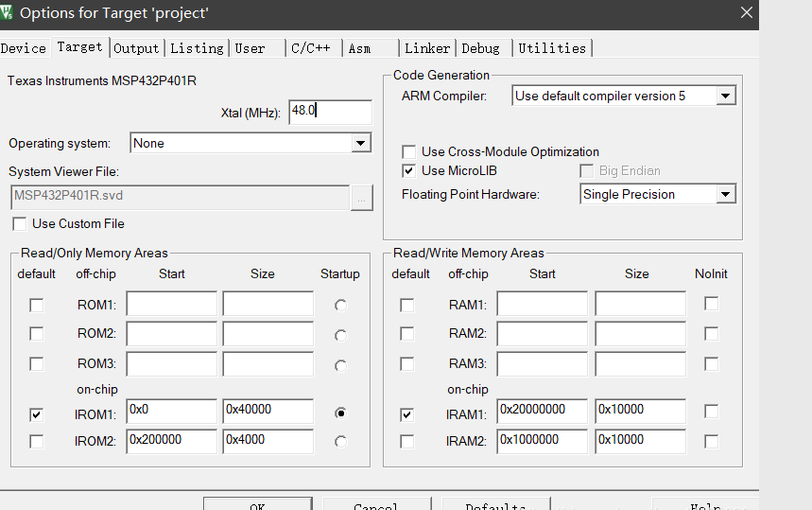Enable Use Cross-Module Optimization
The image size is (812, 510).
(409, 151)
